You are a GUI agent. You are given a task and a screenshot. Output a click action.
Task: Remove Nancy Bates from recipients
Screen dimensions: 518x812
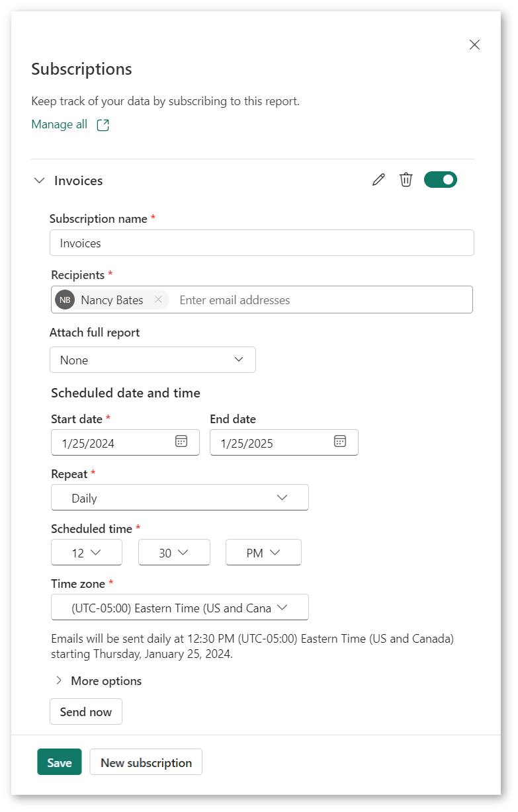(158, 300)
